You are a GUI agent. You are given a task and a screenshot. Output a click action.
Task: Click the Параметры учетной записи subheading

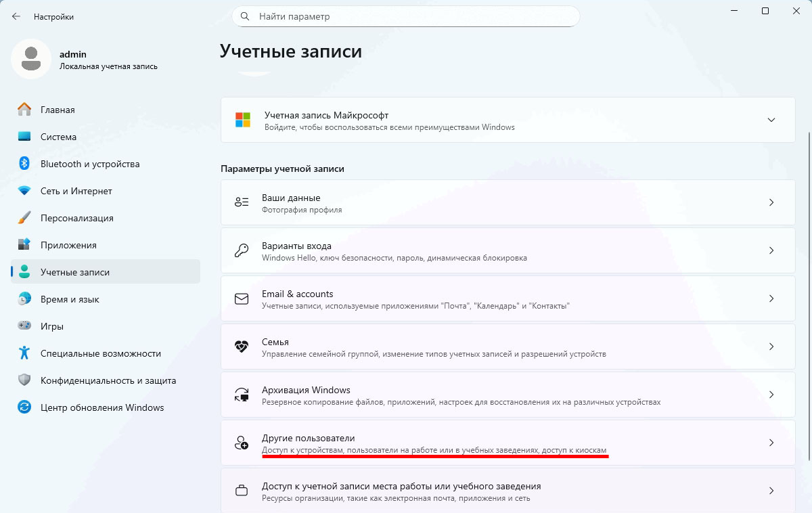point(283,169)
